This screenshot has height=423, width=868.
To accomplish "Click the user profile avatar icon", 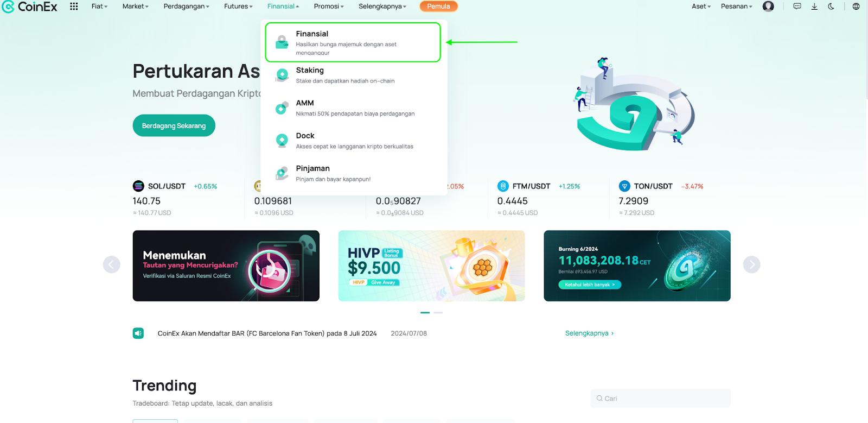I will [768, 7].
